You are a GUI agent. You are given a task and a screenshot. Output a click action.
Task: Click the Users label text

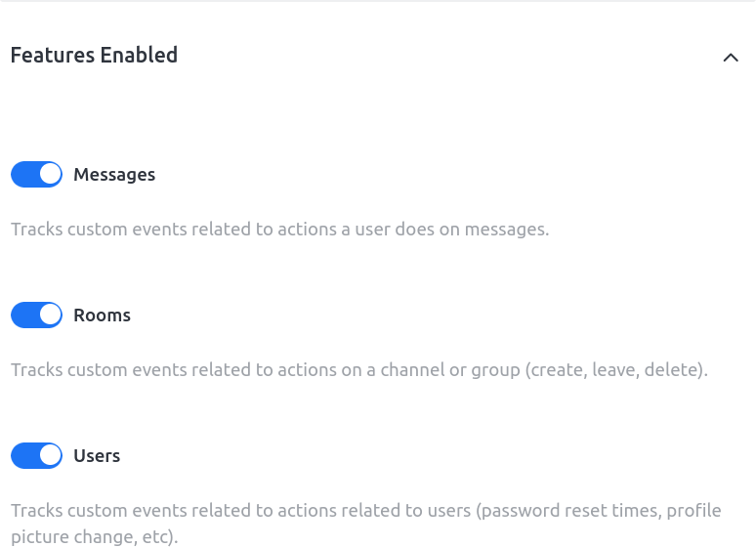tap(97, 456)
